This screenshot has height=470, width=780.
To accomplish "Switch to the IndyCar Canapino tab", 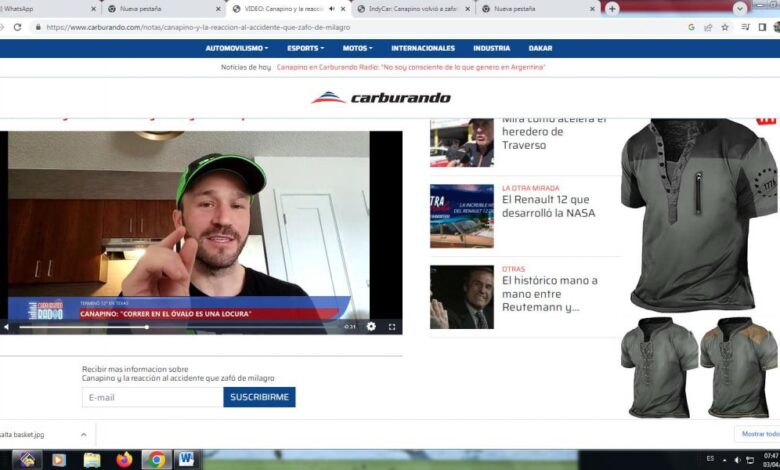I will [x=413, y=9].
